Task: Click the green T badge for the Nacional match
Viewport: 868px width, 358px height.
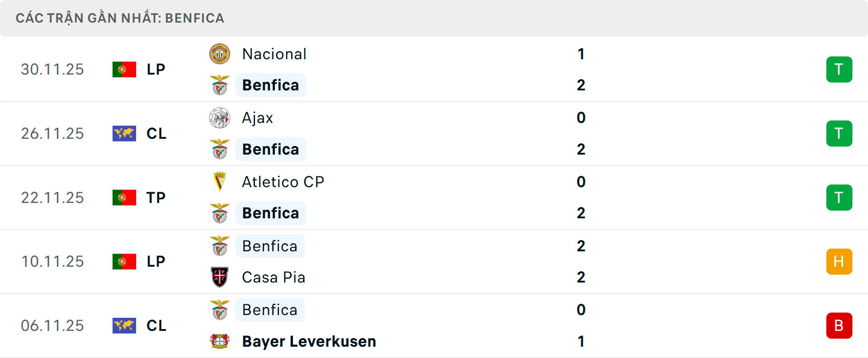Action: [x=839, y=69]
